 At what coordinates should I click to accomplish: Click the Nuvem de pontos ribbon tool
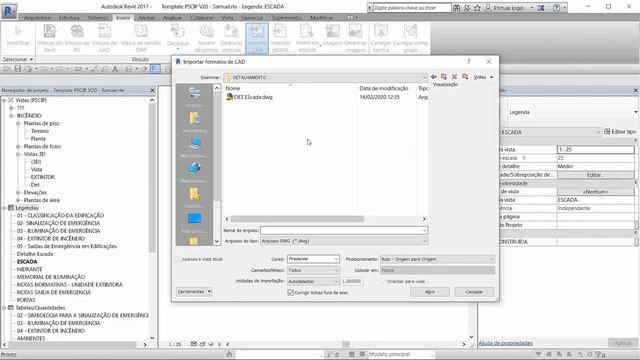pos(206,38)
